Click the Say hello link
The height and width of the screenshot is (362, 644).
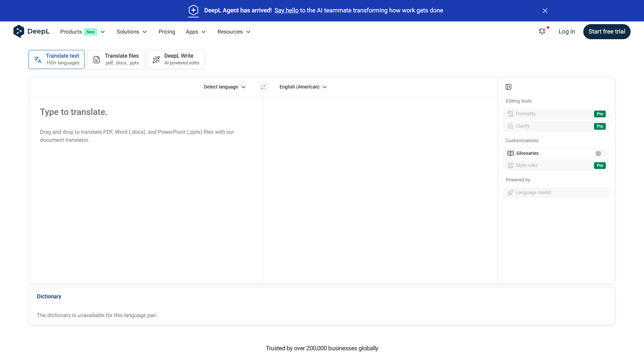point(286,10)
